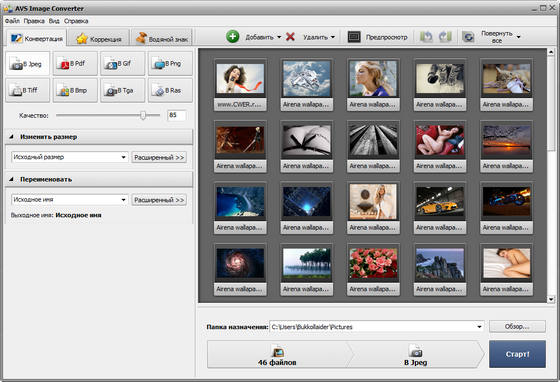Image resolution: width=560 pixels, height=382 pixels.
Task: Switch to the Коррекция tab
Action: pyautogui.click(x=99, y=39)
